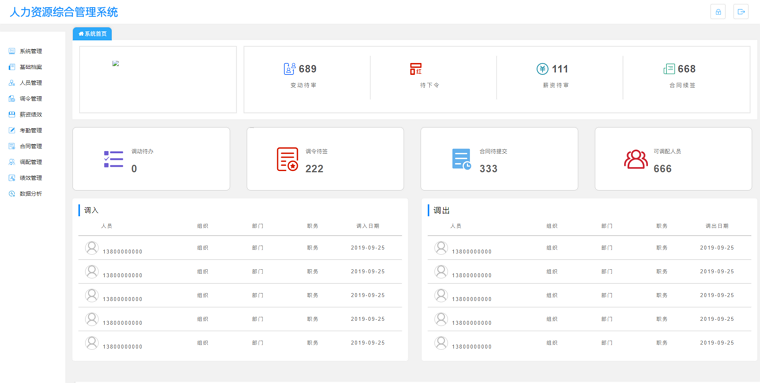Click the 调动待办 count of 0
This screenshot has width=760, height=383.
pos(134,169)
